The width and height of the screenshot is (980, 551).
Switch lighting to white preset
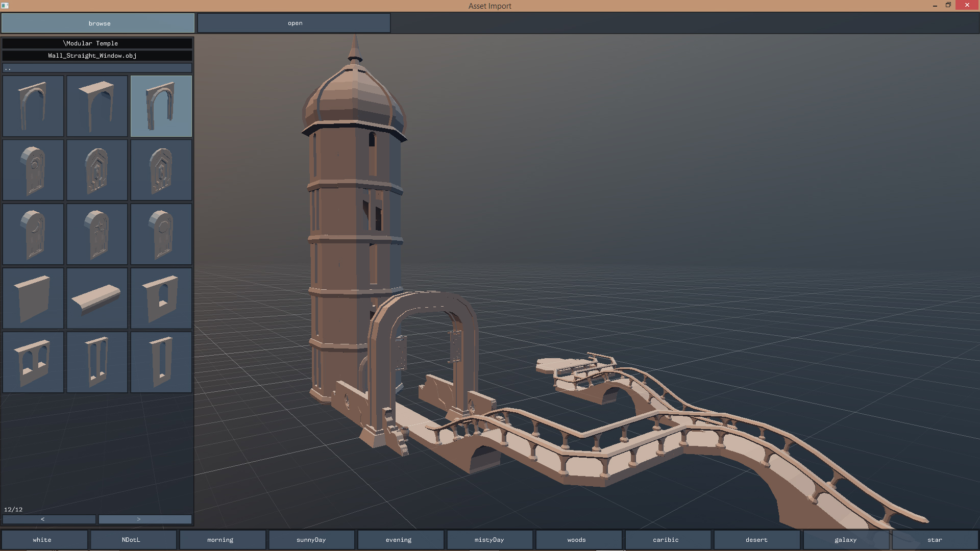44,540
